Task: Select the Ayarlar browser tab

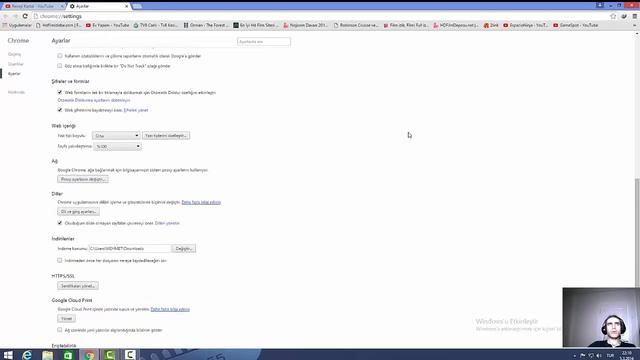Action: [x=98, y=6]
